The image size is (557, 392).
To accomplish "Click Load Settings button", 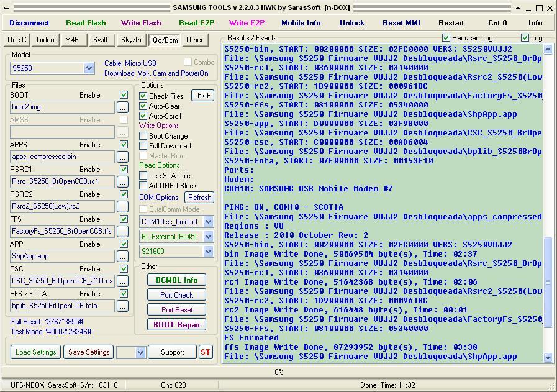I will (x=35, y=352).
